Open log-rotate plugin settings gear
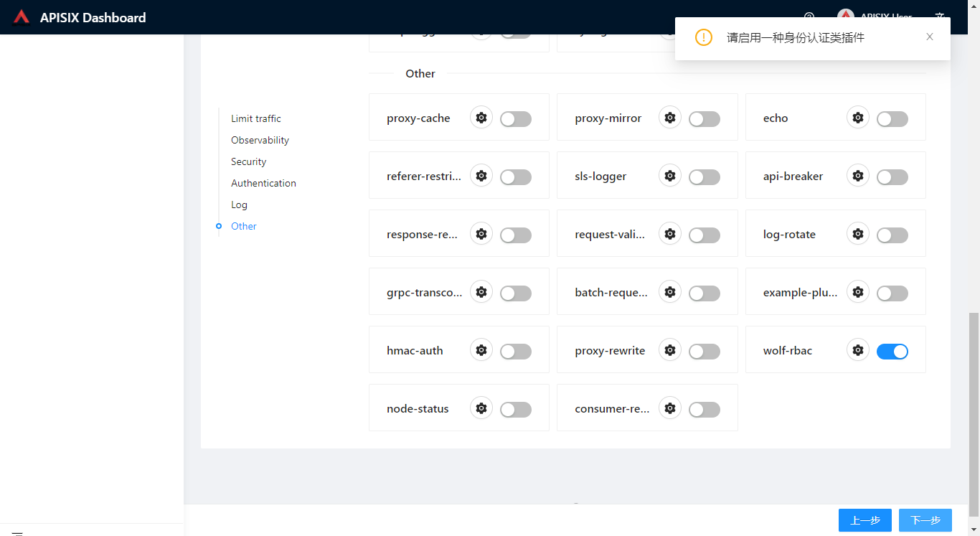 click(857, 233)
